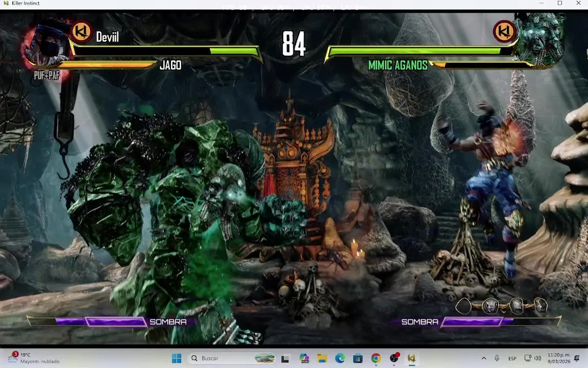Click the orange instinct bar under Deviil
The width and height of the screenshot is (588, 368).
tap(107, 65)
